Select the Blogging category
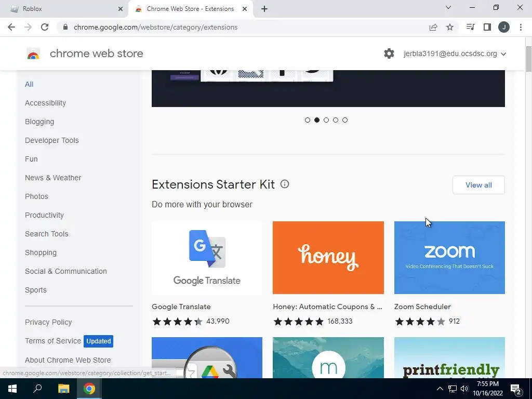532x399 pixels. (x=39, y=122)
